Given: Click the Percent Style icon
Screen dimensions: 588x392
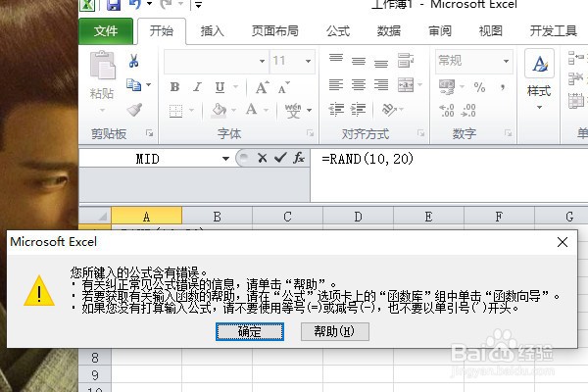Looking at the screenshot, I should point(479,87).
